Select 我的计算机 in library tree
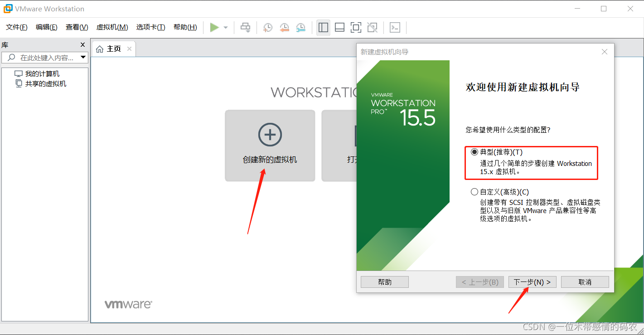Viewport: 644px width, 335px height. [42, 74]
